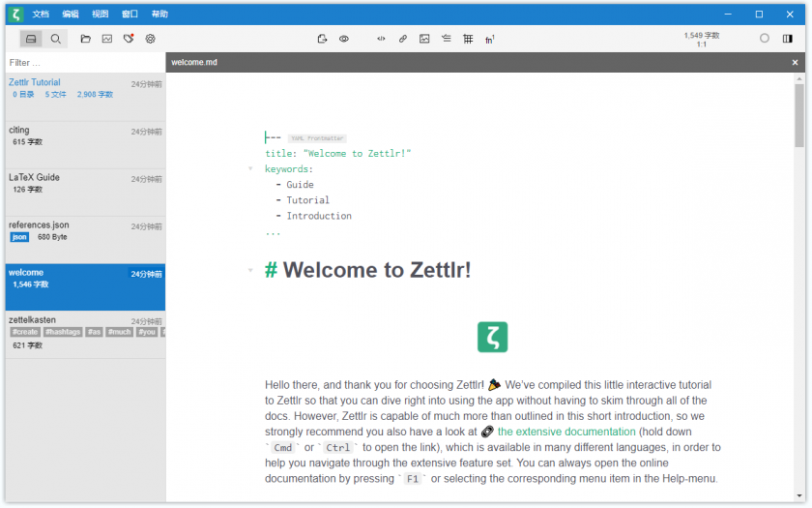The image size is (812, 508).
Task: Fold the Welcome to Zettlr heading
Action: tap(250, 270)
